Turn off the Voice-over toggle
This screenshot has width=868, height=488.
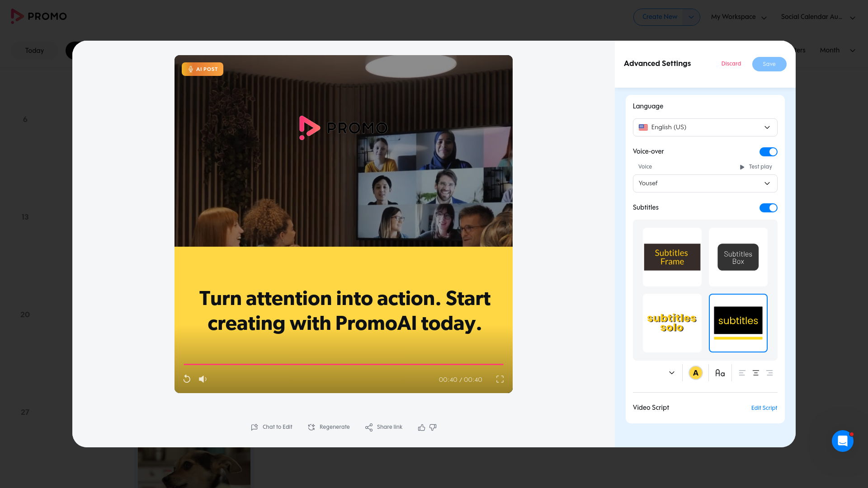pyautogui.click(x=768, y=152)
